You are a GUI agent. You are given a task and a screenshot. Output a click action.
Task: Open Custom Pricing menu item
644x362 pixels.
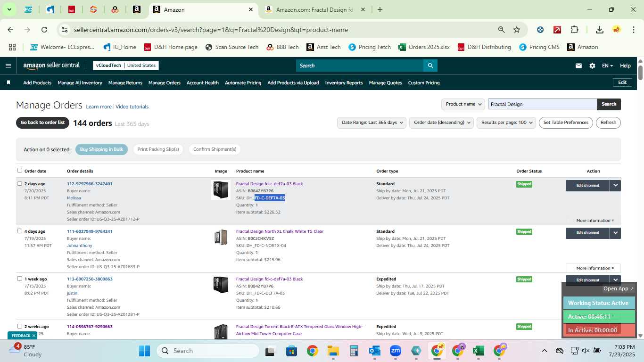(x=424, y=82)
